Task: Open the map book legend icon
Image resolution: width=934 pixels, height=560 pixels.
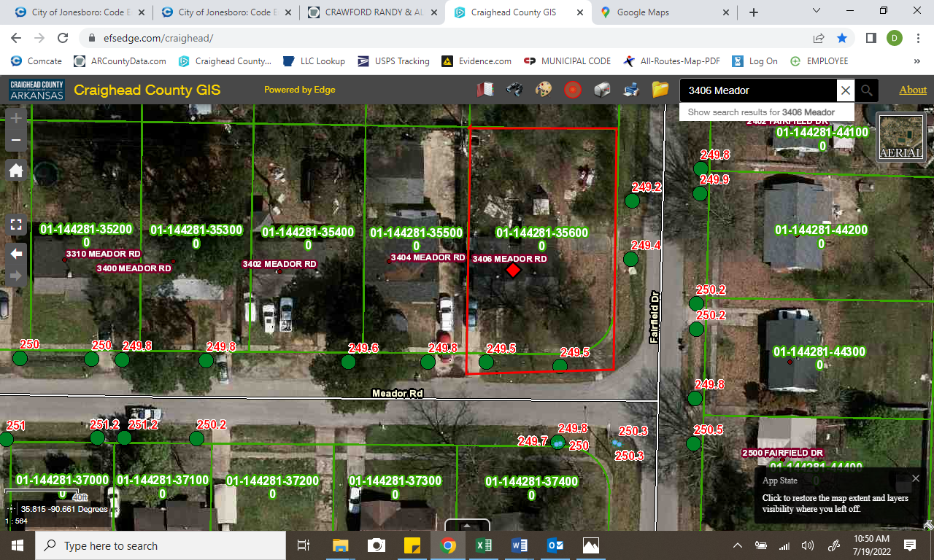Action: (485, 90)
